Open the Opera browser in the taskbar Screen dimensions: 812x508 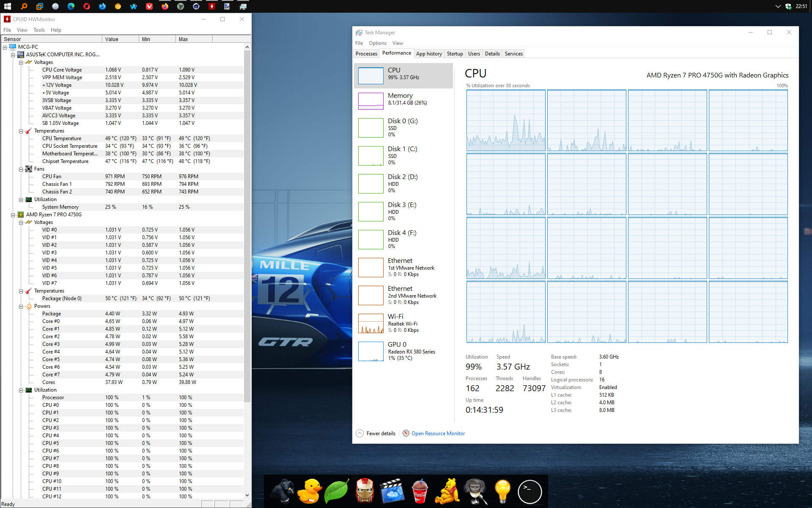[x=87, y=6]
